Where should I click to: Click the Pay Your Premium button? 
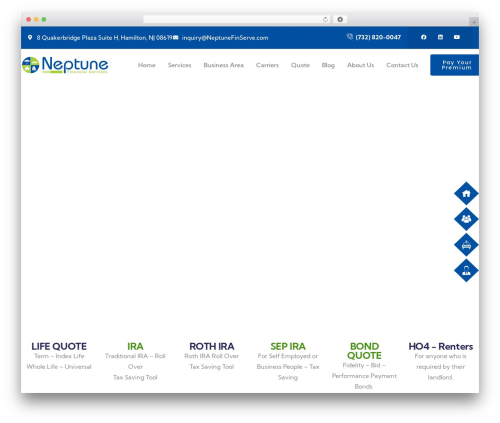[455, 65]
